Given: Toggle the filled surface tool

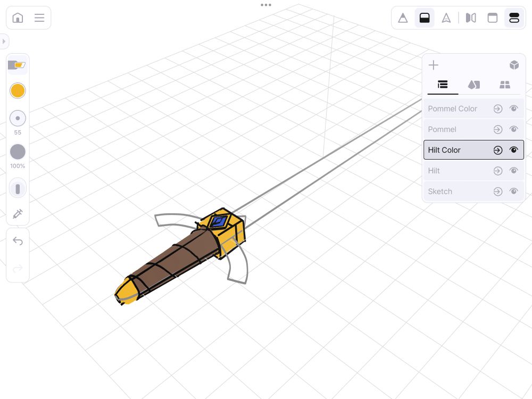Looking at the screenshot, I should tap(425, 18).
